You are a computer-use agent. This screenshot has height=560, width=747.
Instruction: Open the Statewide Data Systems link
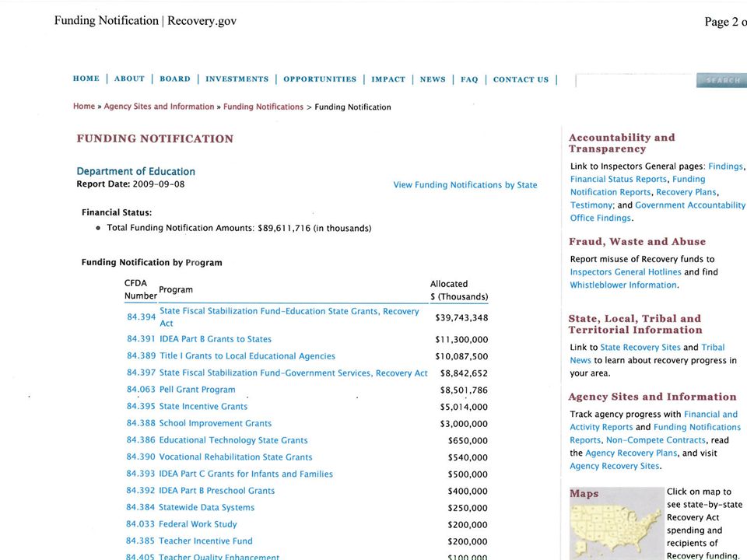[x=206, y=507]
